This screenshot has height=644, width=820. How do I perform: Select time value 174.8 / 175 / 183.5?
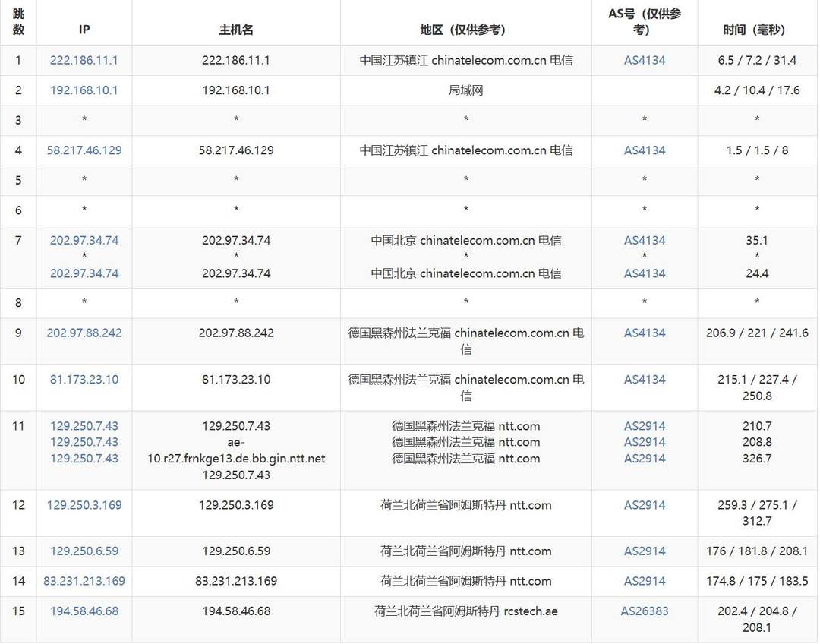(757, 581)
